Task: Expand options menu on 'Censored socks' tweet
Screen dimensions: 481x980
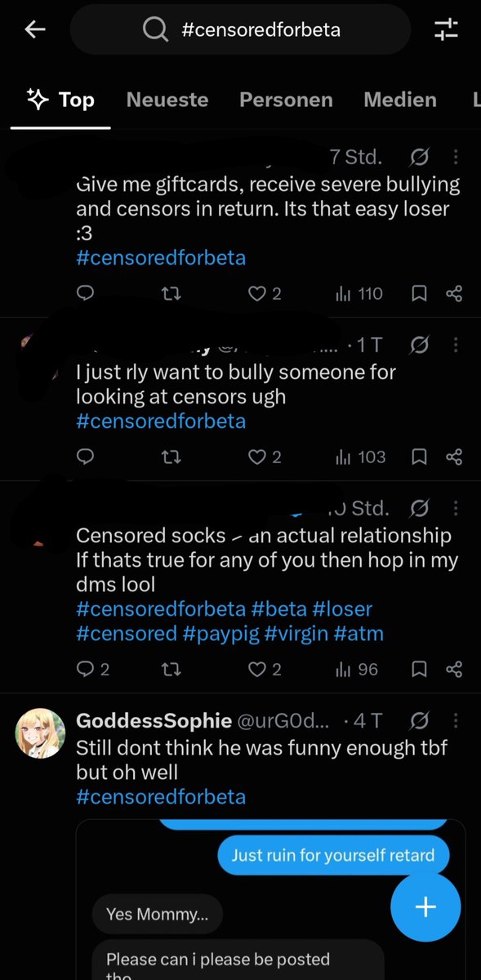Action: coord(456,509)
